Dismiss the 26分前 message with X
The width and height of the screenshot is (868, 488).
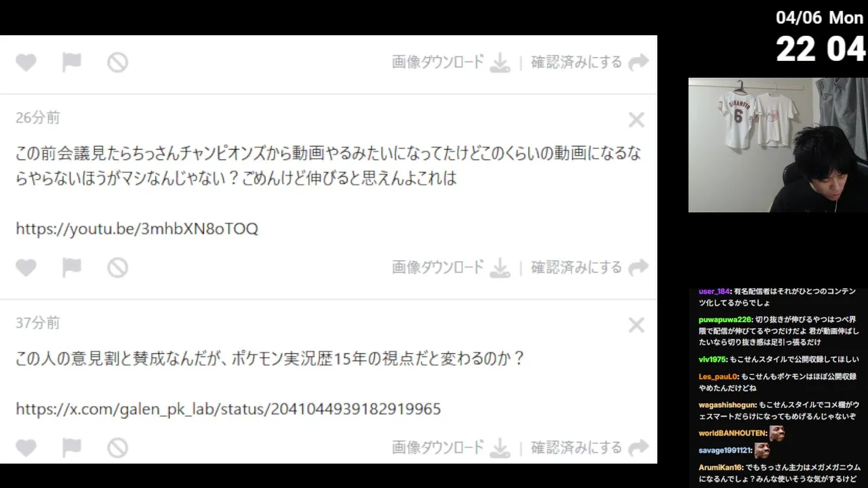[636, 120]
